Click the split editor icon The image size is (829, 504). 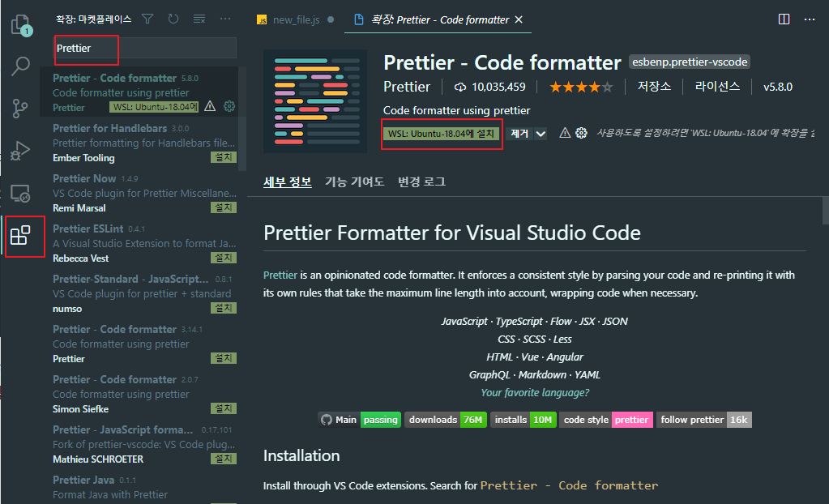784,19
